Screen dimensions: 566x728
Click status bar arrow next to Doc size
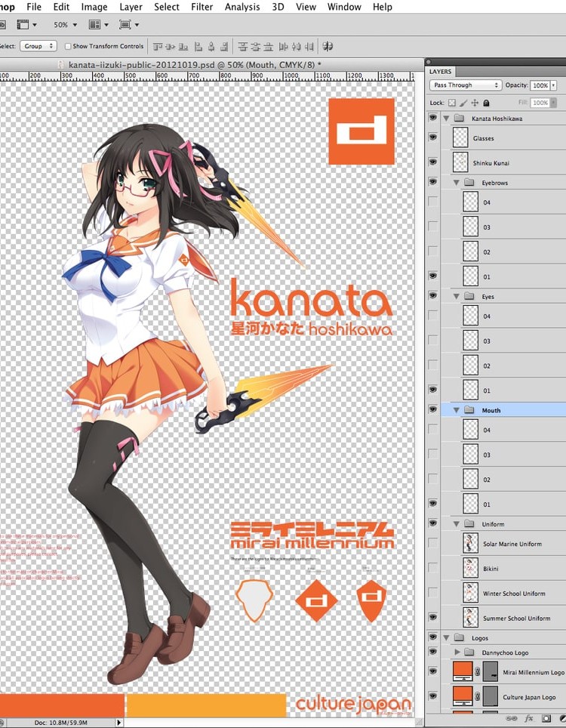pyautogui.click(x=118, y=723)
